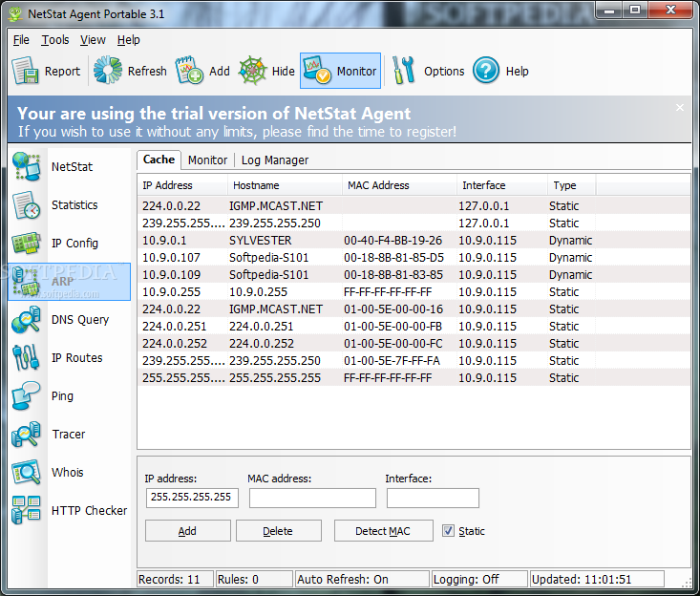This screenshot has width=700, height=596.
Task: Select row with hostname 10.9.0.255
Action: [x=414, y=292]
